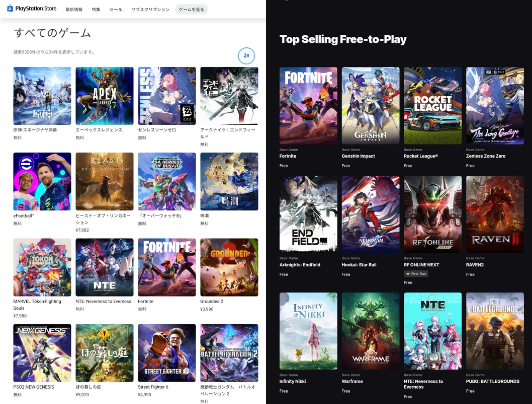Open the PUBG Battlegrounds cover art
This screenshot has width=532, height=404.
pyautogui.click(x=495, y=331)
